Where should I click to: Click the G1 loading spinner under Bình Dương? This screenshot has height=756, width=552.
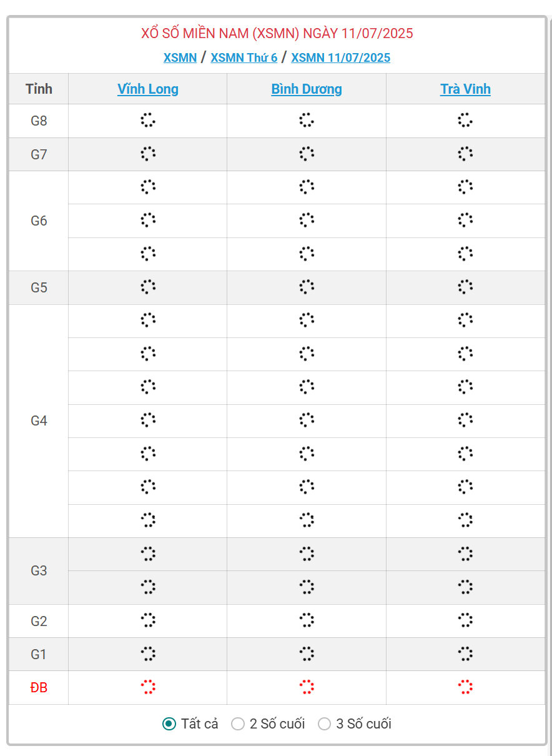click(306, 654)
